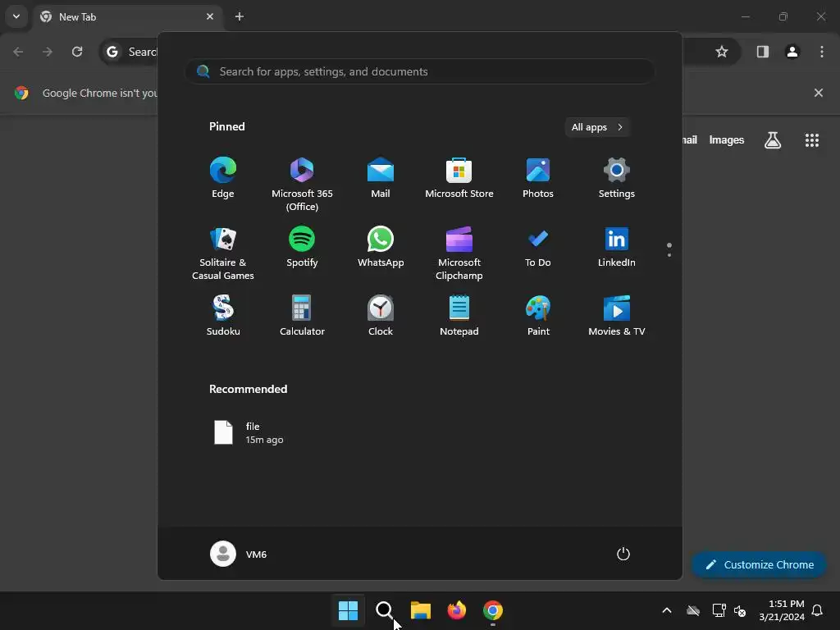Launch Spotify
Image resolution: width=840 pixels, height=630 pixels.
302,247
